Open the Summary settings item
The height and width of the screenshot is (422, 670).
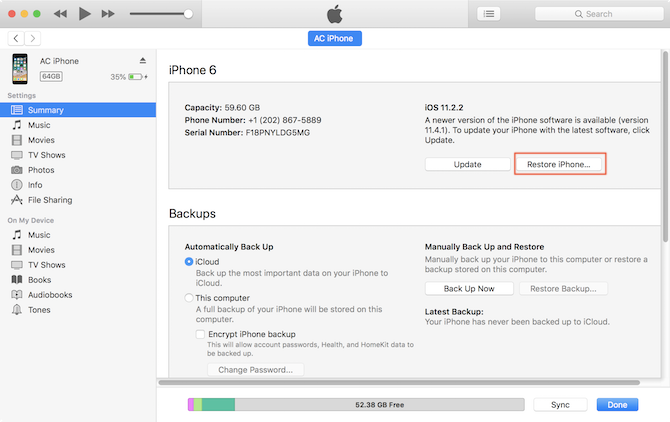click(78, 110)
